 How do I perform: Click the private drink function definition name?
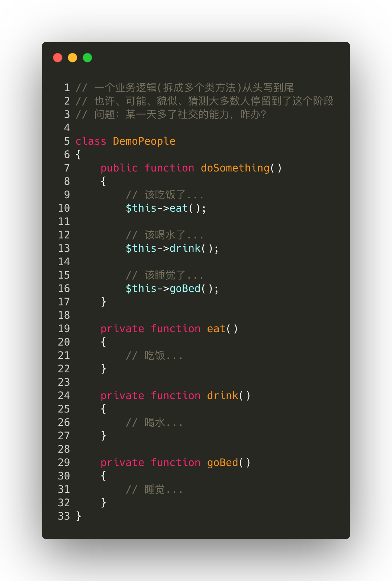pos(222,396)
